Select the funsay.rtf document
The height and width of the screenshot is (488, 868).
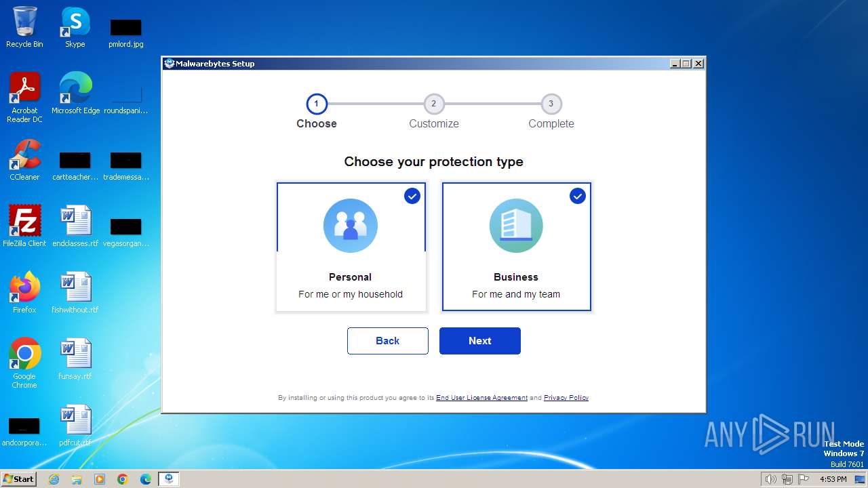click(x=75, y=359)
